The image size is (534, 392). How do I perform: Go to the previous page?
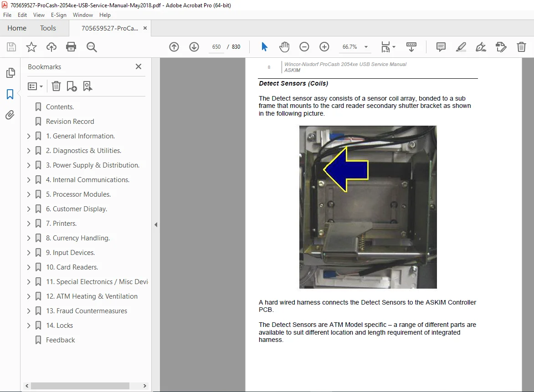click(x=174, y=47)
